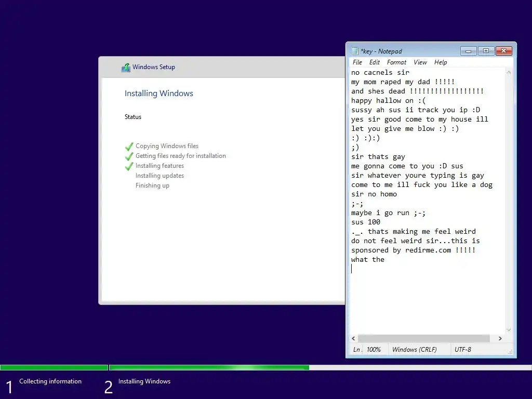Open the Edit menu in Notepad

click(374, 62)
